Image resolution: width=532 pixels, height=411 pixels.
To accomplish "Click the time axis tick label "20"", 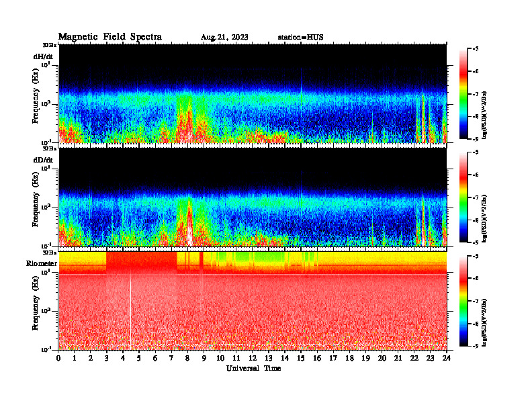I will click(x=382, y=358).
